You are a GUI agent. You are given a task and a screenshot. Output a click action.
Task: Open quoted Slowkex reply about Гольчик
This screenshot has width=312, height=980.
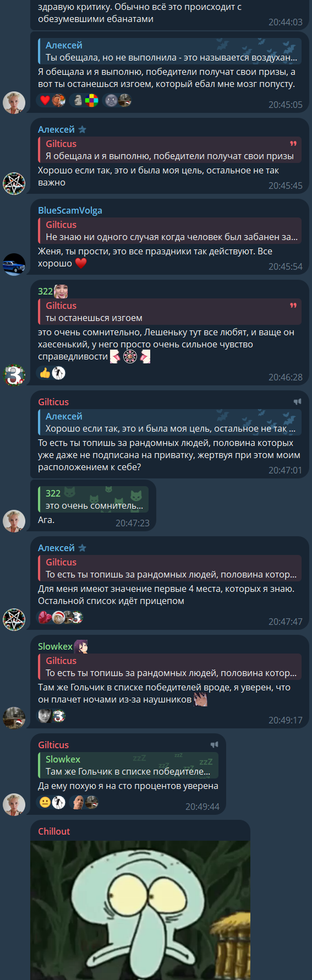click(128, 765)
